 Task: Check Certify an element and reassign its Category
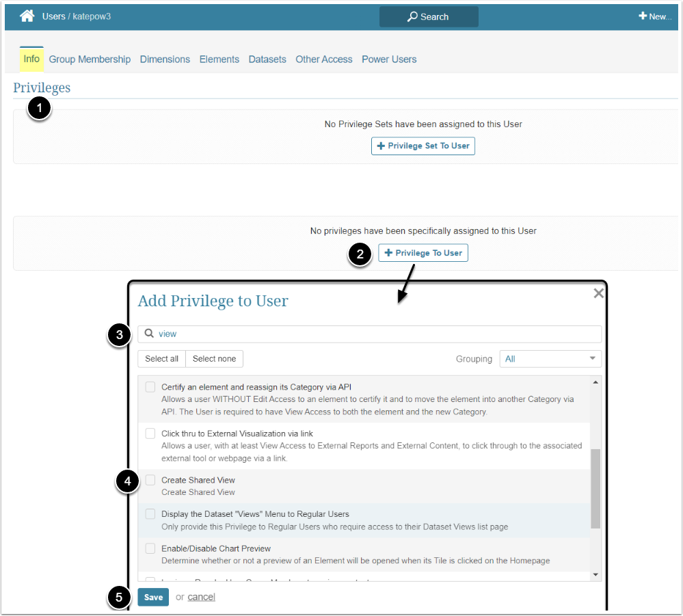tap(150, 387)
